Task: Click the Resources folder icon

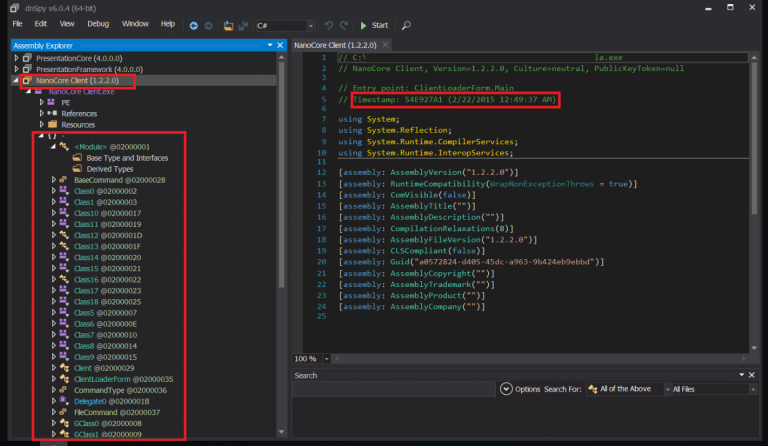Action: (x=52, y=124)
